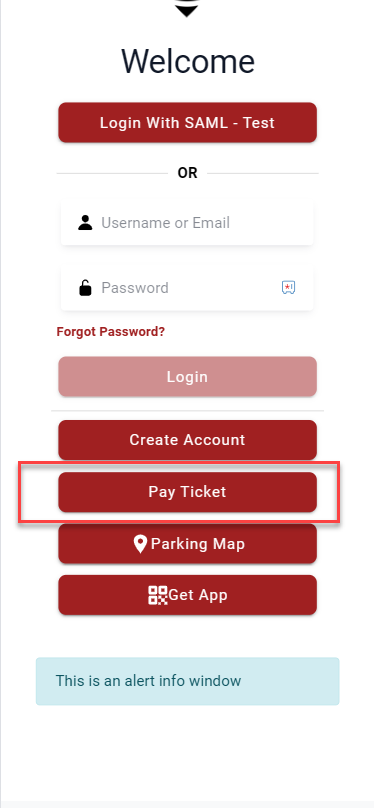Viewport: 374px width, 808px height.
Task: Click the OR divider text
Action: [188, 173]
